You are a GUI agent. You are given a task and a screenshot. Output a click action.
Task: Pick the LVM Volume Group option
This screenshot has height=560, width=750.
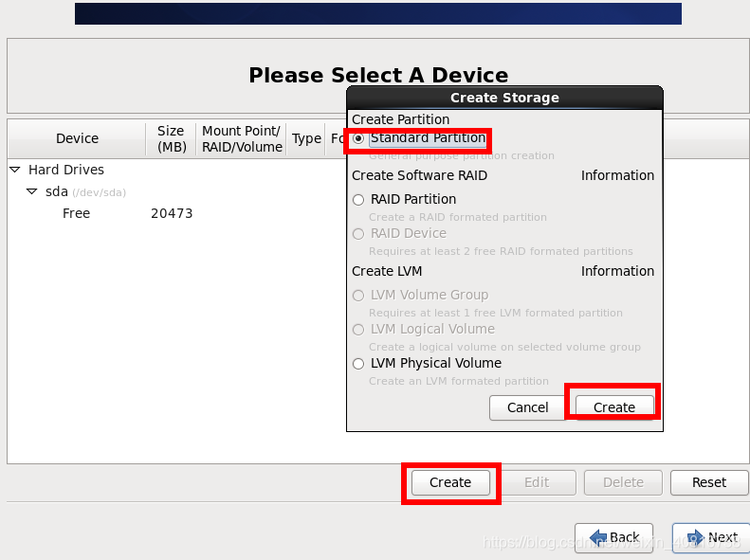point(358,296)
